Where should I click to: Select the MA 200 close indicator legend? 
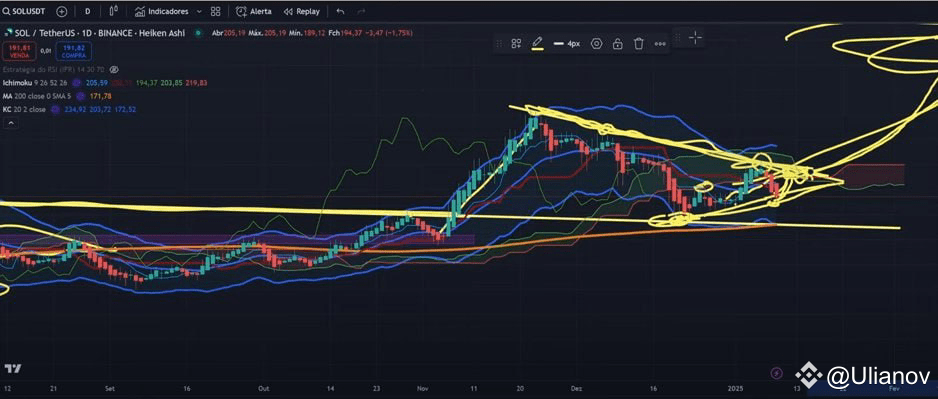[x=38, y=96]
